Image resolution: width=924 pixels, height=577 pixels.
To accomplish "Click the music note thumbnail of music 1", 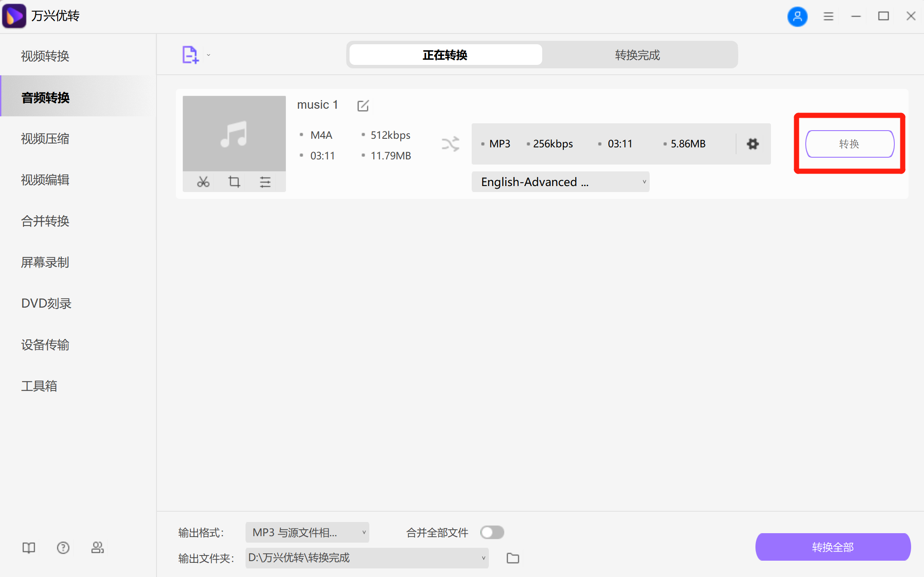I will tap(234, 133).
